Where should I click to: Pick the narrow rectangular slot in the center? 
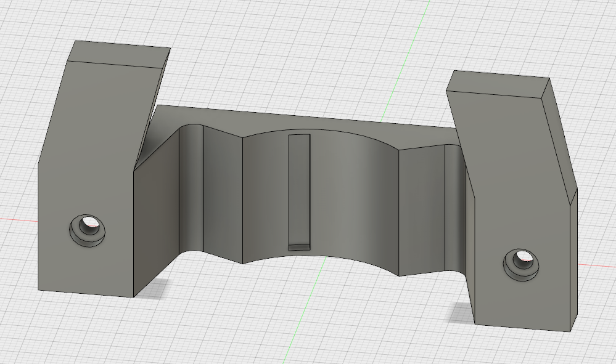point(299,193)
